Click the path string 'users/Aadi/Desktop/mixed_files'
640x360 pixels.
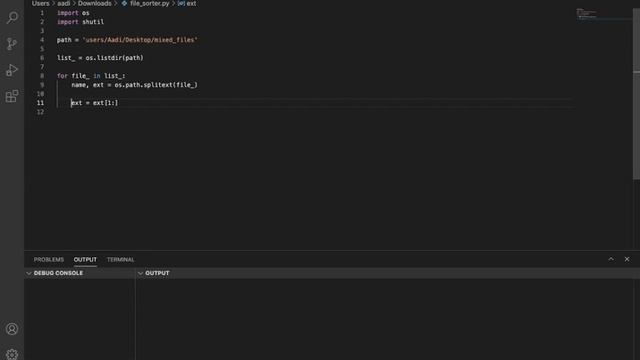coord(140,40)
